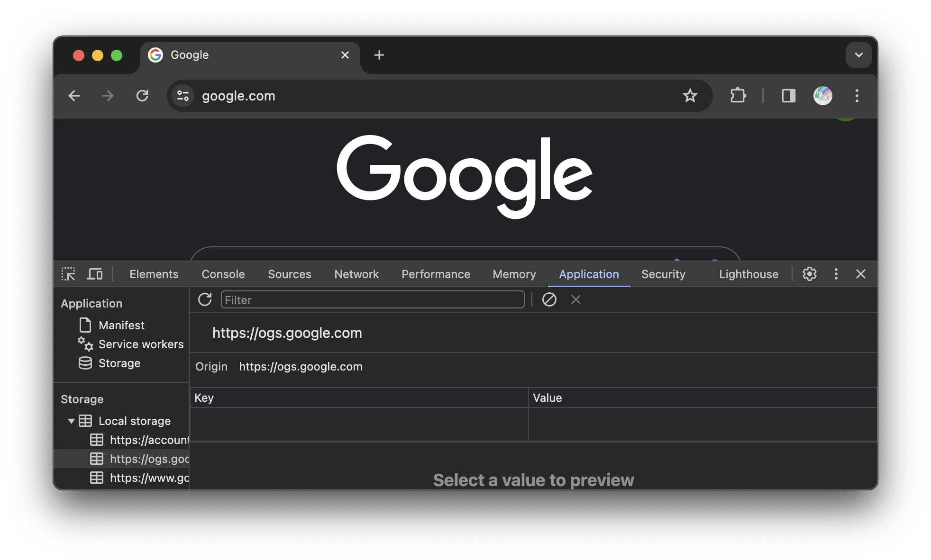Open the Chrome profile avatar
This screenshot has height=560, width=931.
click(823, 96)
